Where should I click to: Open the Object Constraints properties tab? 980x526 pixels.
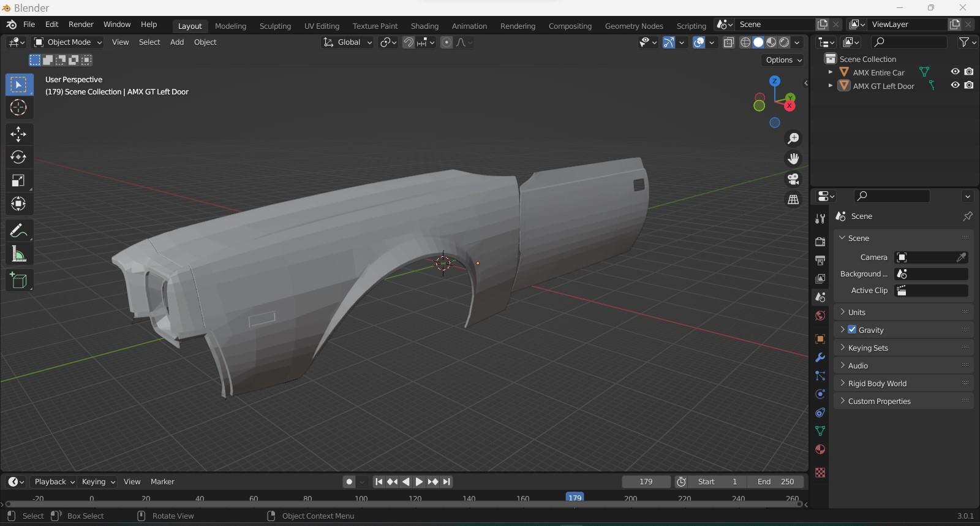[820, 412]
